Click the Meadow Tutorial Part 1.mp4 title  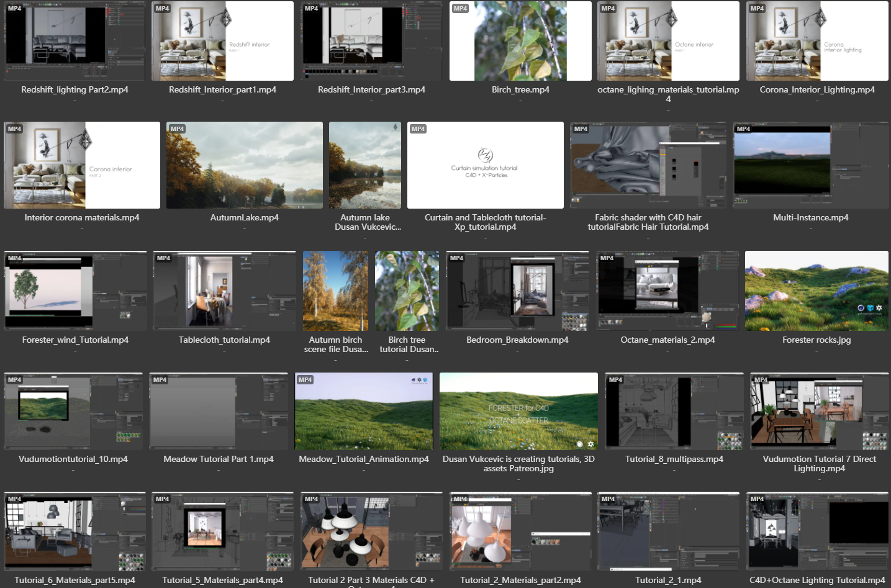click(x=219, y=459)
